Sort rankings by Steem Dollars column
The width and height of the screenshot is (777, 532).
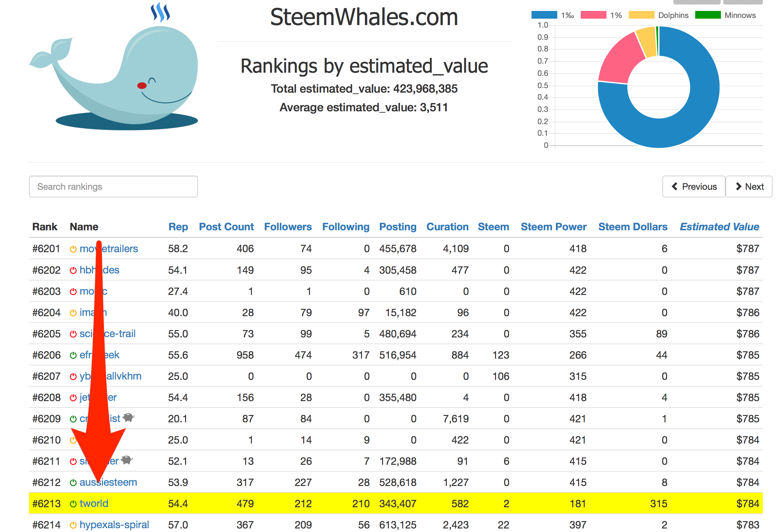tap(633, 227)
